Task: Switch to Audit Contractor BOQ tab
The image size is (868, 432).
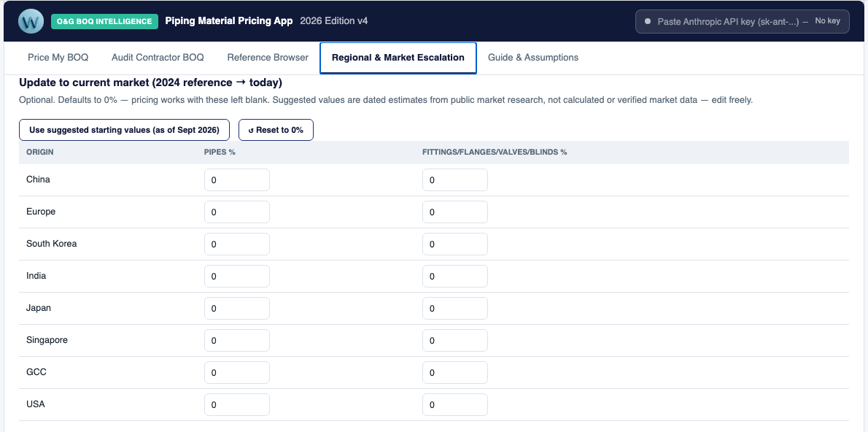Action: click(158, 58)
